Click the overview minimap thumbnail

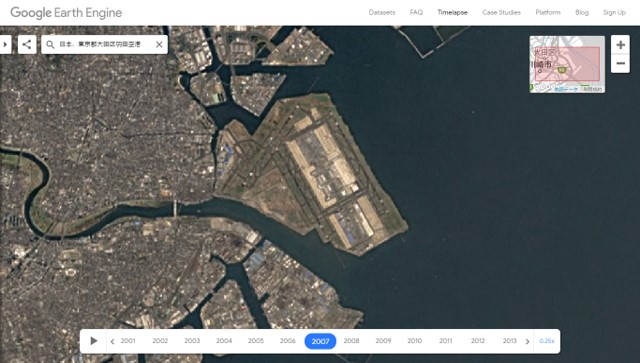(567, 64)
